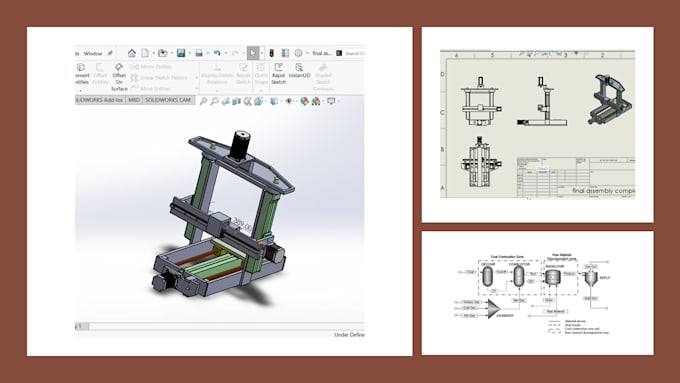Click the Section View icon
680x383 pixels.
point(236,101)
